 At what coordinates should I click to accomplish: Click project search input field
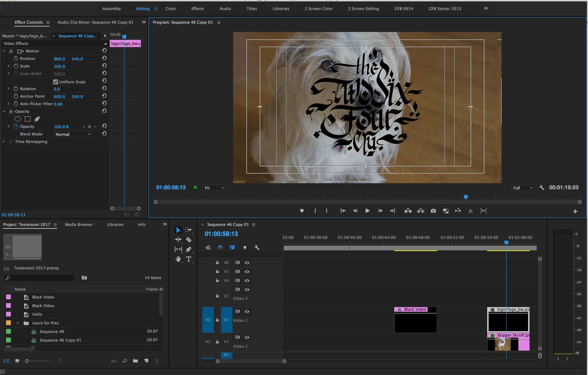point(39,278)
